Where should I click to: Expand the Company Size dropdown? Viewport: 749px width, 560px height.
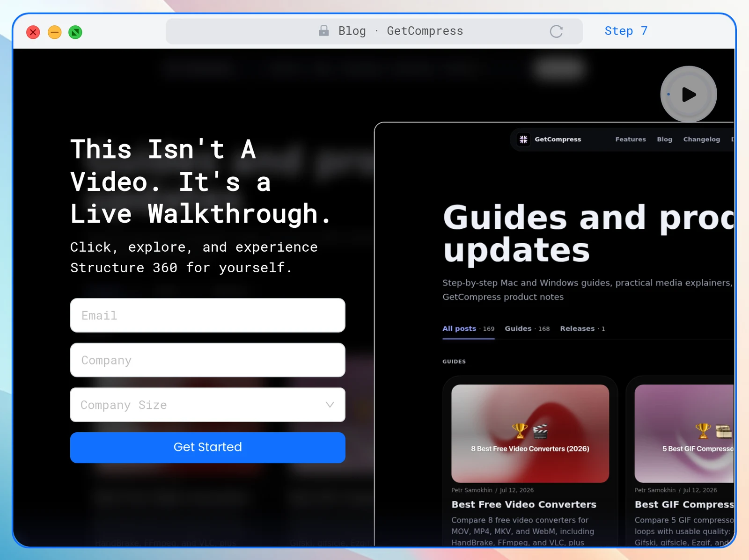(208, 405)
